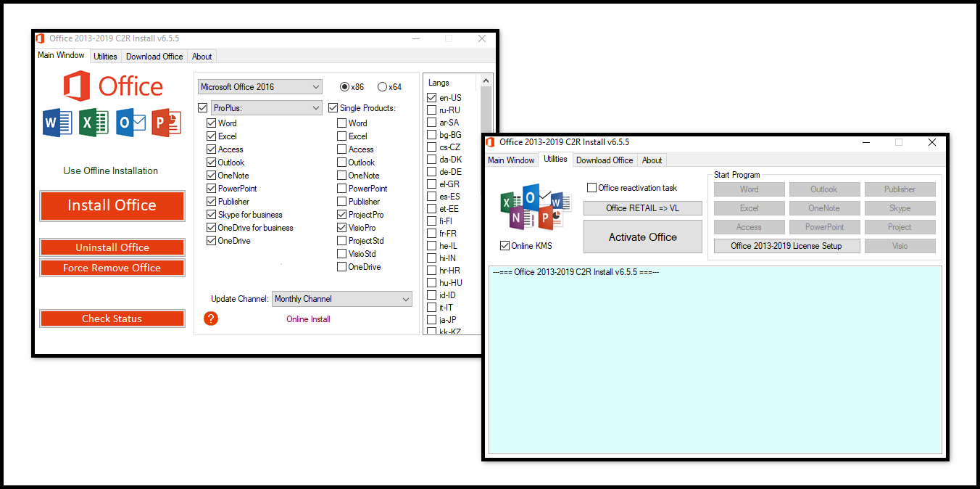Check the de-DE language option

point(432,172)
